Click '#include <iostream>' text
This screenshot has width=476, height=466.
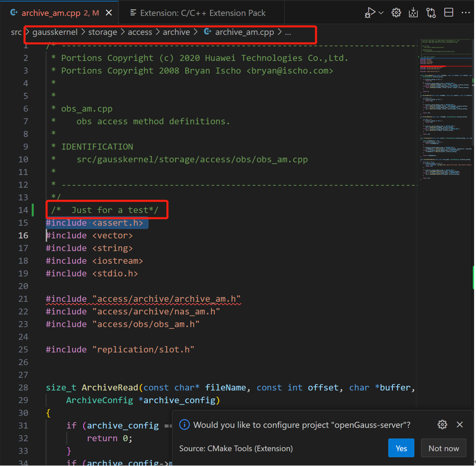[95, 261]
